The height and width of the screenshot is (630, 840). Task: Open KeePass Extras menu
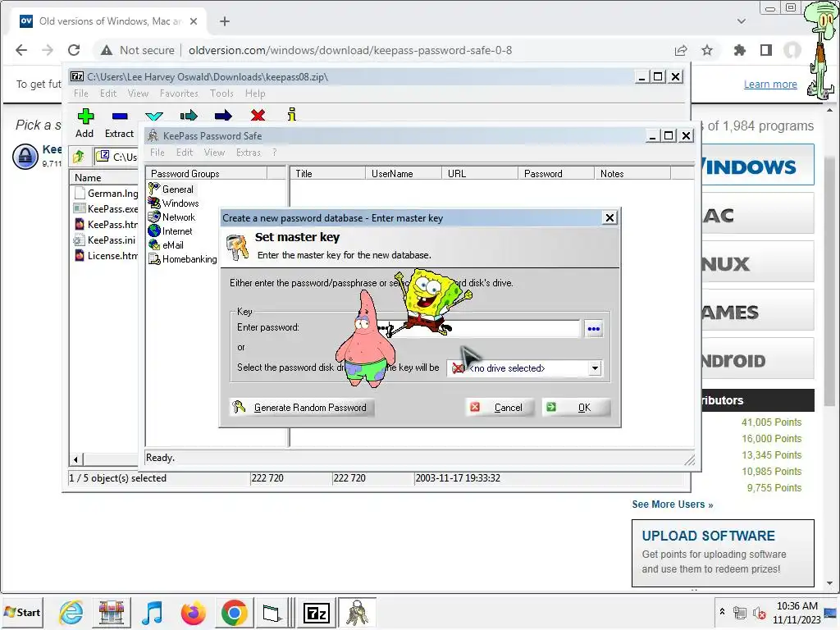click(249, 153)
